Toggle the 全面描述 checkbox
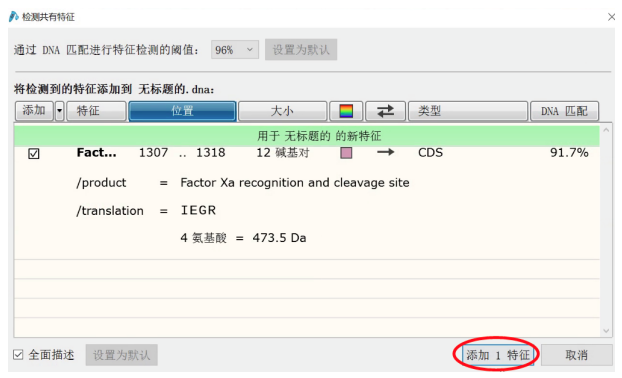 (x=18, y=355)
